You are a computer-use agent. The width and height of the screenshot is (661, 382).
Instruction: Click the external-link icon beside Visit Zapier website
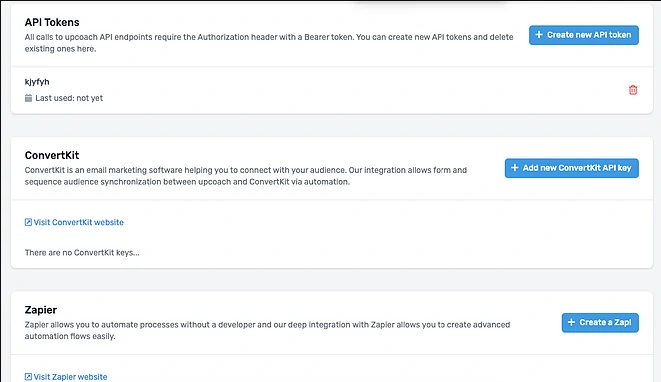[28, 377]
